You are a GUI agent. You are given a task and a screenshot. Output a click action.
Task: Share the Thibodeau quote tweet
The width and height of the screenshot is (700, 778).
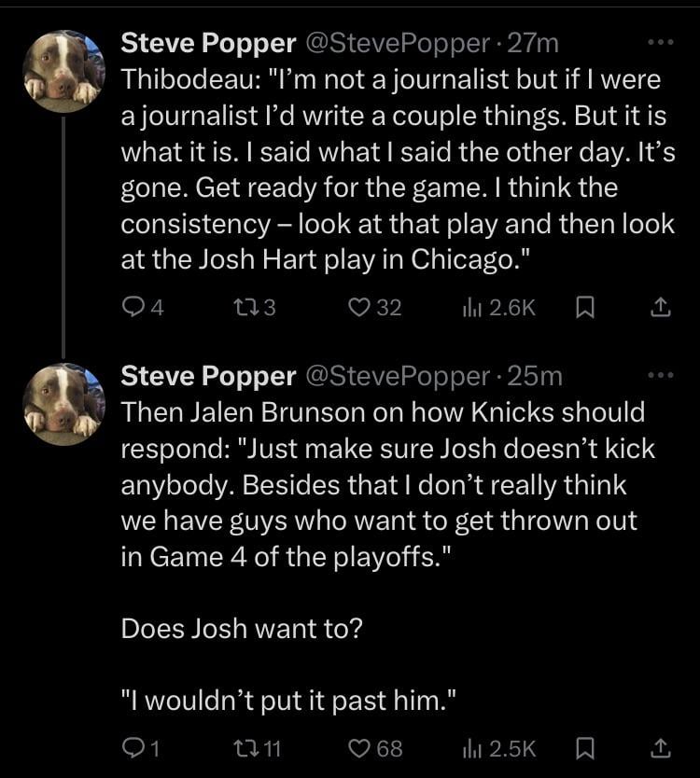coord(659,307)
